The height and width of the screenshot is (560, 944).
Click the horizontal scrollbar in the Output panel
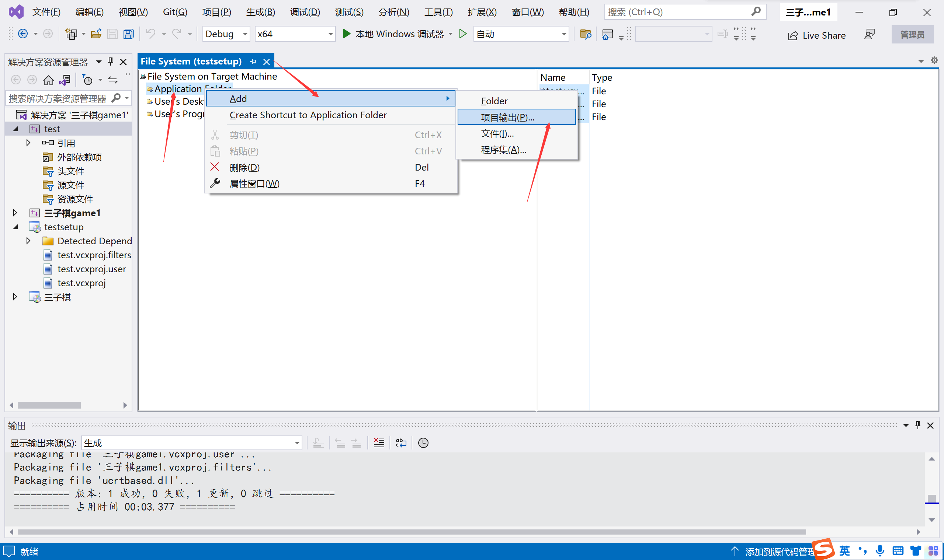(411, 532)
